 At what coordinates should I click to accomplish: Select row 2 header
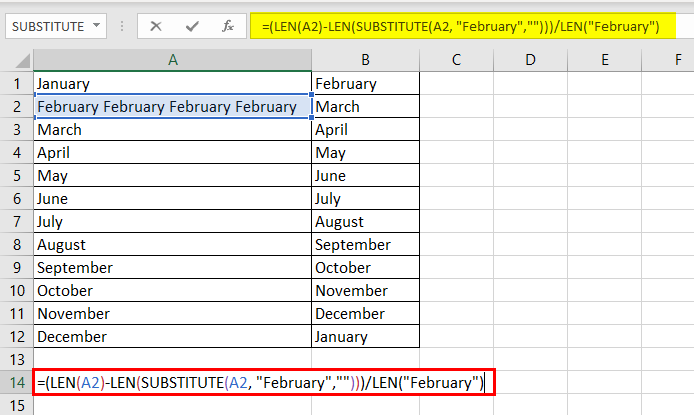tap(17, 106)
